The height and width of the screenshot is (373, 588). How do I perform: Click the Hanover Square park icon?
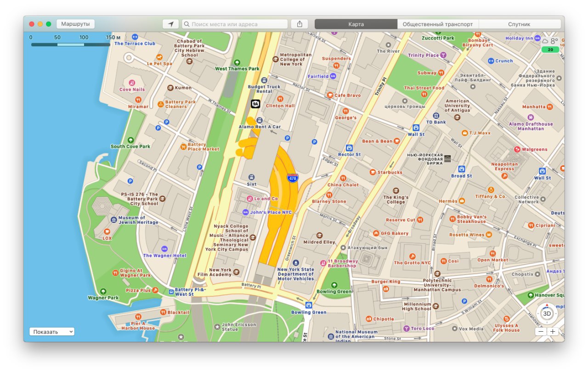531,295
